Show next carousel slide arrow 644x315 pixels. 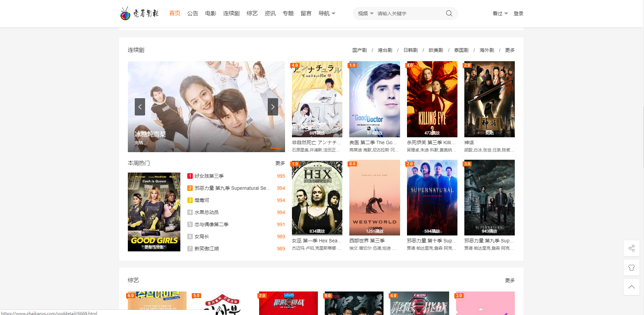[x=273, y=107]
